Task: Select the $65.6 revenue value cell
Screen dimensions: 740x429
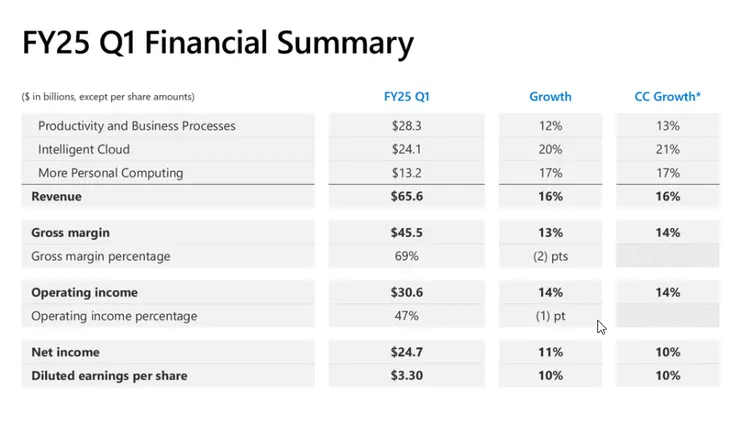Action: coord(406,197)
